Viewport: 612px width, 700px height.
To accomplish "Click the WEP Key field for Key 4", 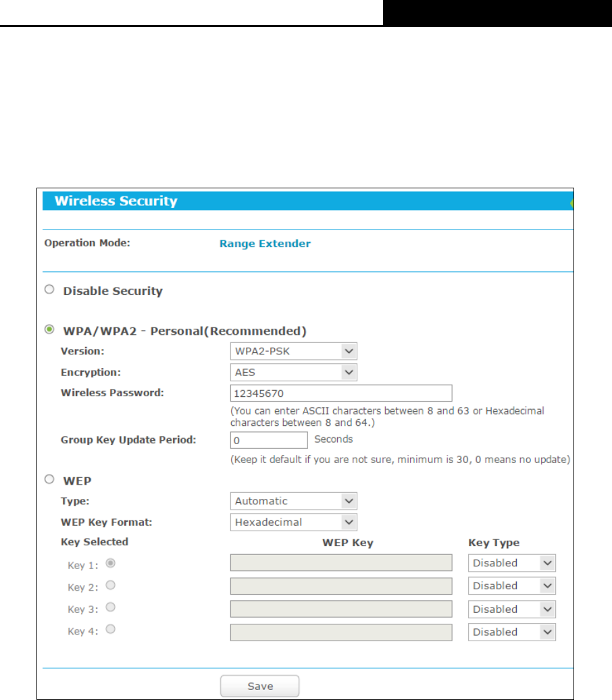I will (341, 632).
